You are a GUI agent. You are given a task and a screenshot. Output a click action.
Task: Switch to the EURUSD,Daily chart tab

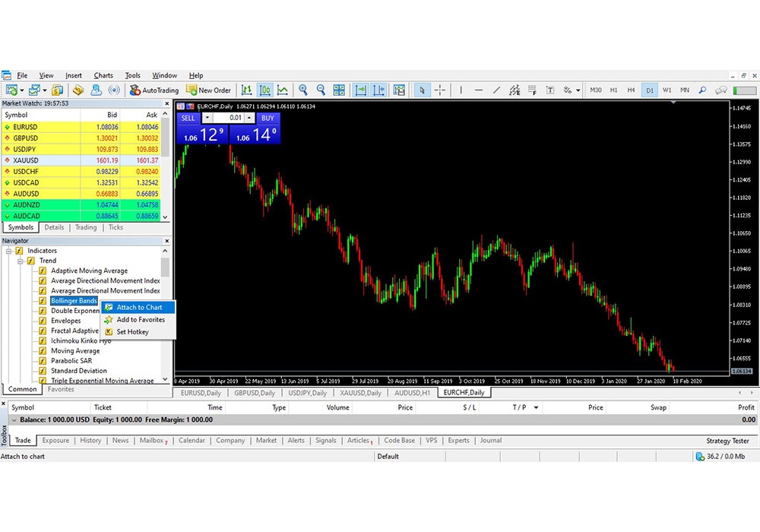click(201, 393)
